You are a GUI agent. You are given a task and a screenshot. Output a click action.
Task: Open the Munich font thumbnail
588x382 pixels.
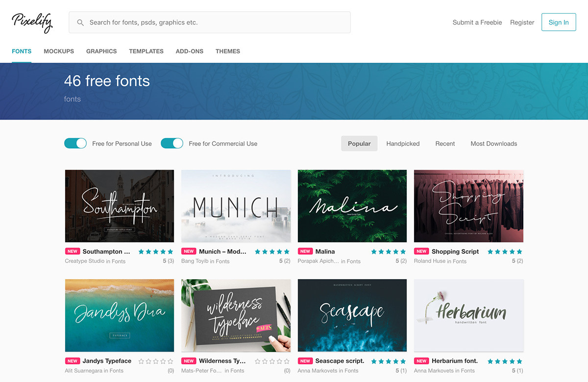(236, 206)
